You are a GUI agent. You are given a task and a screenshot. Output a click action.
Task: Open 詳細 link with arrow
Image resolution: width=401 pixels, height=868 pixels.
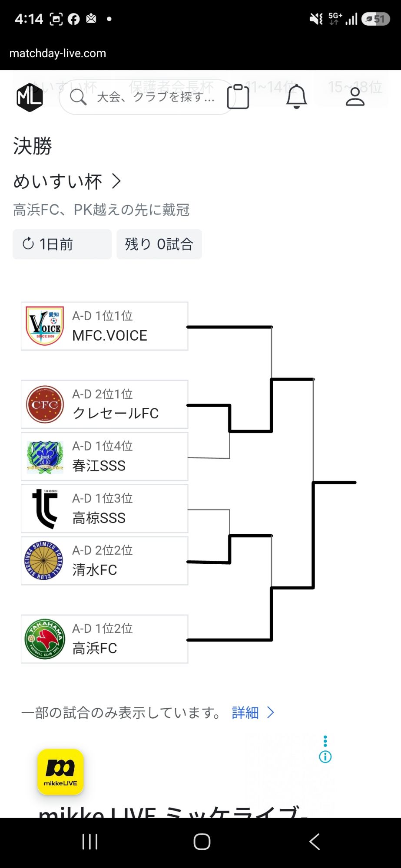click(x=253, y=713)
